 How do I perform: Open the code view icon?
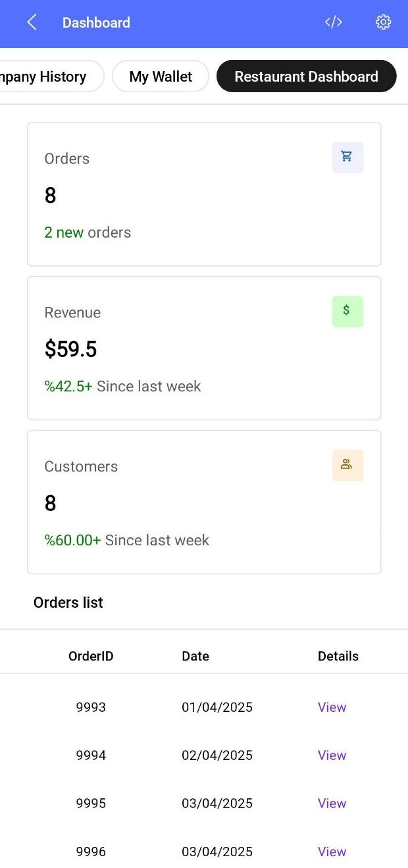point(334,22)
